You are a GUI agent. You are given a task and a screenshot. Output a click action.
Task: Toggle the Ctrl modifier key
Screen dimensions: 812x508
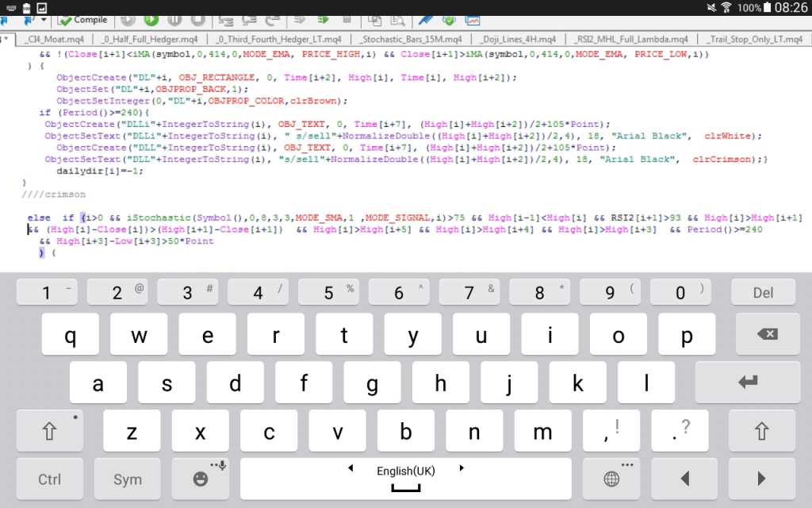(x=50, y=479)
